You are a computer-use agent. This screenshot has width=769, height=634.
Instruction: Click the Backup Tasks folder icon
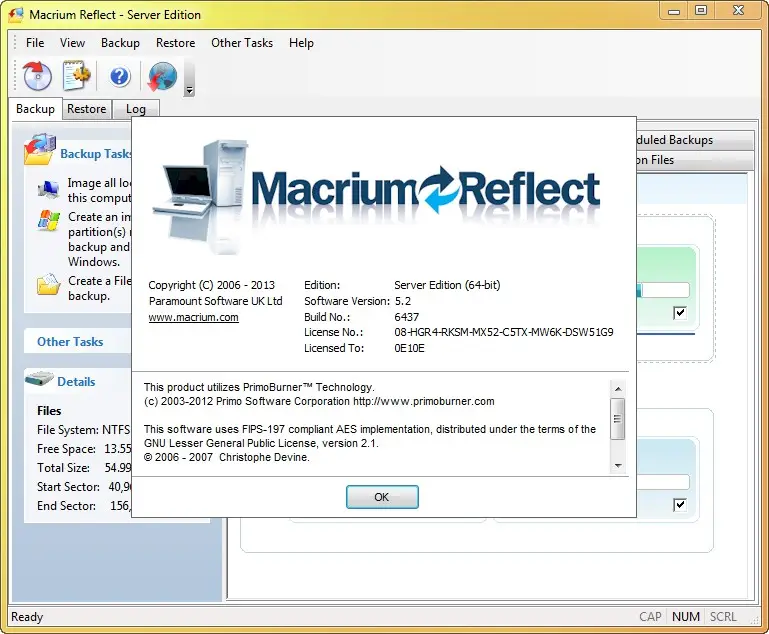click(40, 149)
